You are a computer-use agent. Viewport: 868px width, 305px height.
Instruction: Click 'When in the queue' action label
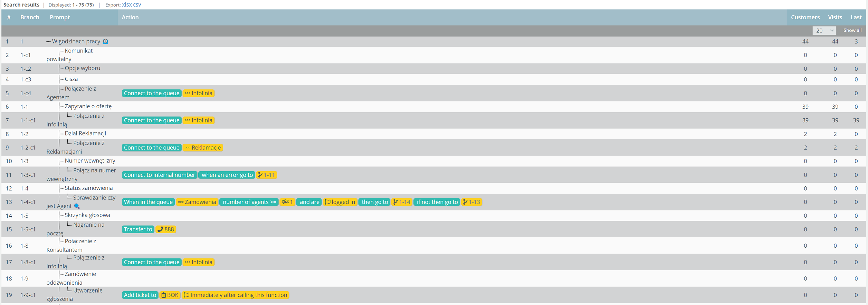[148, 202]
